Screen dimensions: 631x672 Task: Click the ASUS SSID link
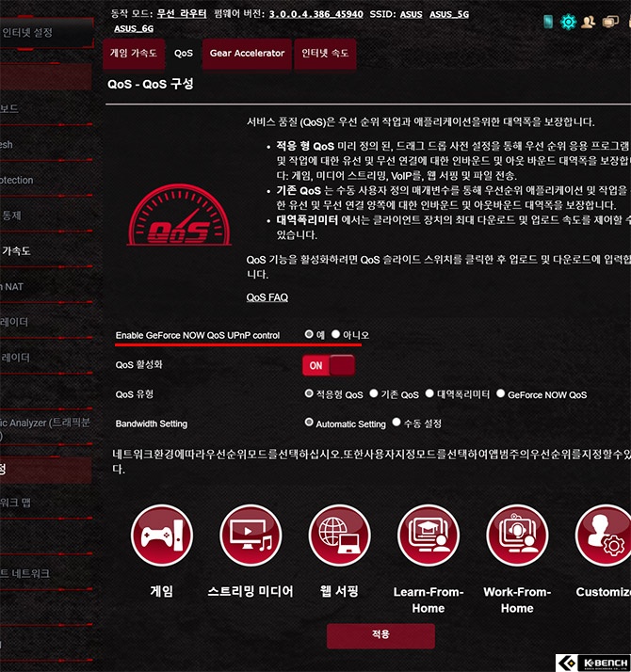[x=411, y=14]
